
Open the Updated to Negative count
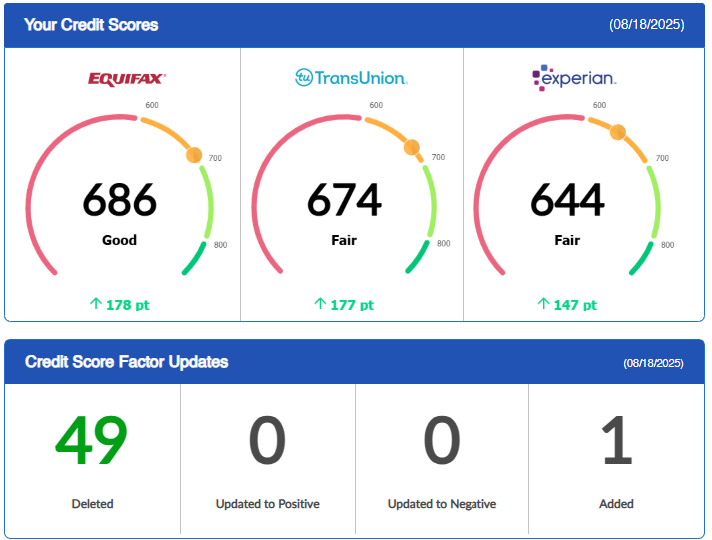click(441, 441)
